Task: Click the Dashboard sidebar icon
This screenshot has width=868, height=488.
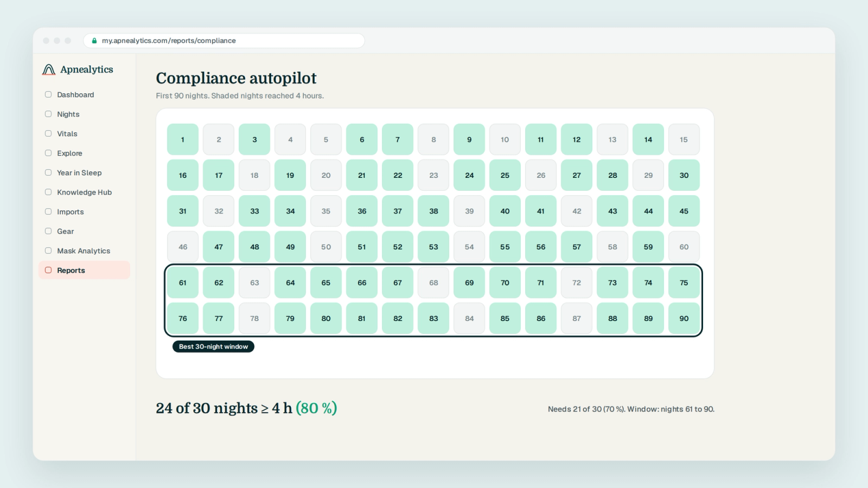Action: [48, 94]
